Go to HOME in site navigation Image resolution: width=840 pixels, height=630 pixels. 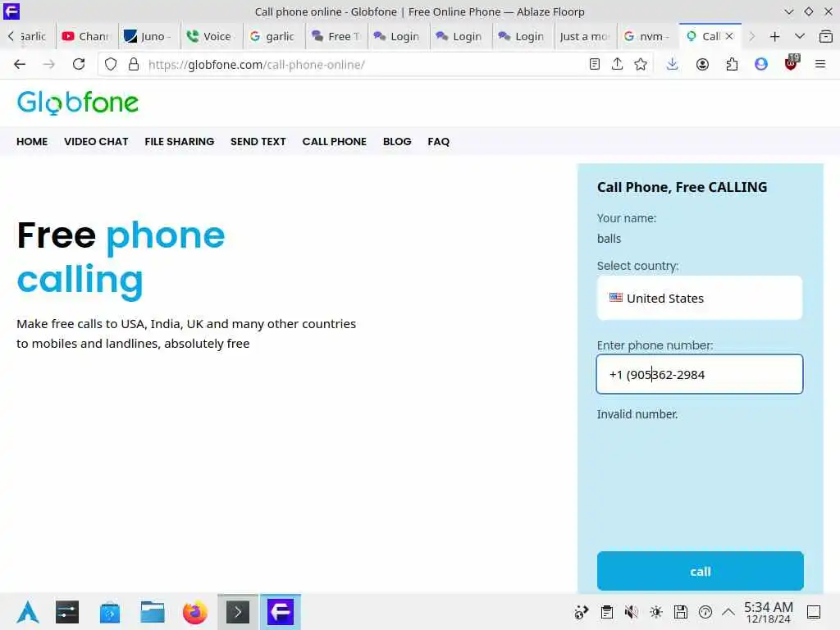point(32,141)
